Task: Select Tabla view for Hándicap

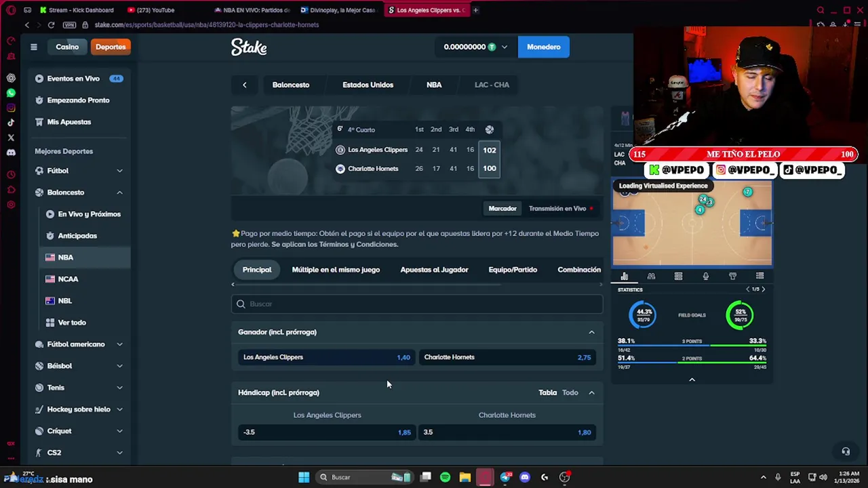Action: point(547,392)
